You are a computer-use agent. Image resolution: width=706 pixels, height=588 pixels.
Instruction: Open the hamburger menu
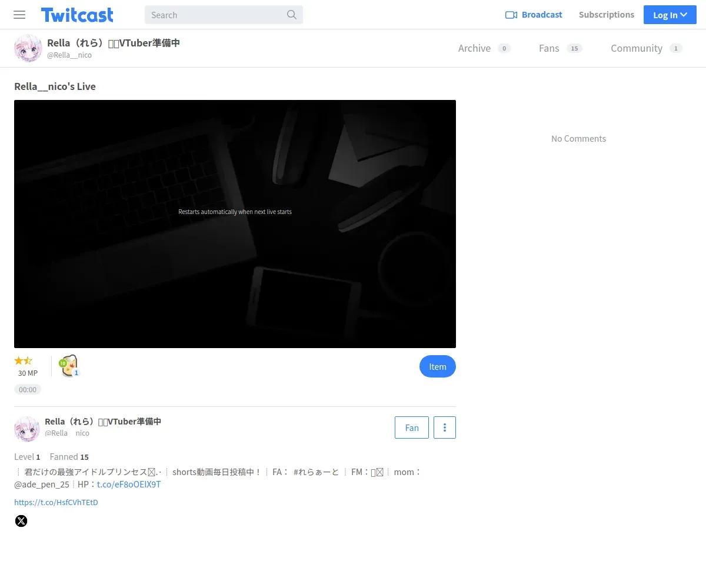(x=19, y=15)
